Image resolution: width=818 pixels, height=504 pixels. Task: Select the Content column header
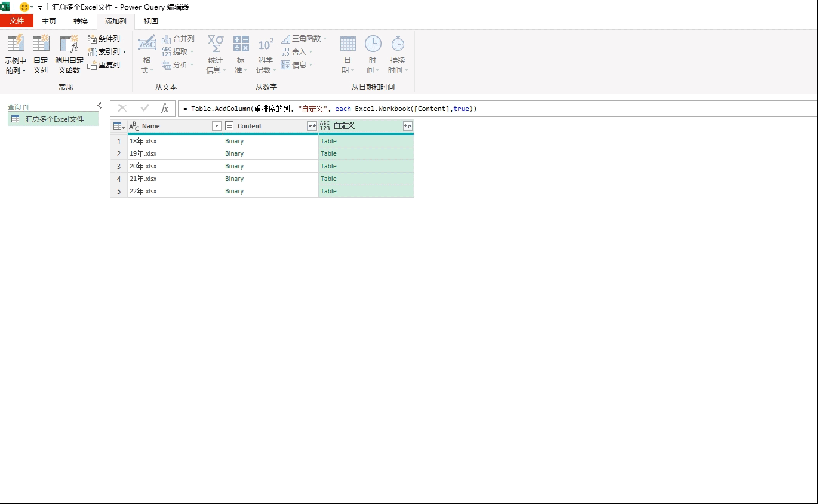click(270, 126)
